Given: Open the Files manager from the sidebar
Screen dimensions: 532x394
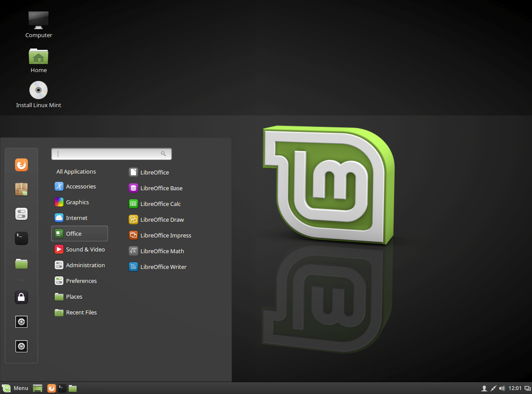Looking at the screenshot, I should pos(21,263).
